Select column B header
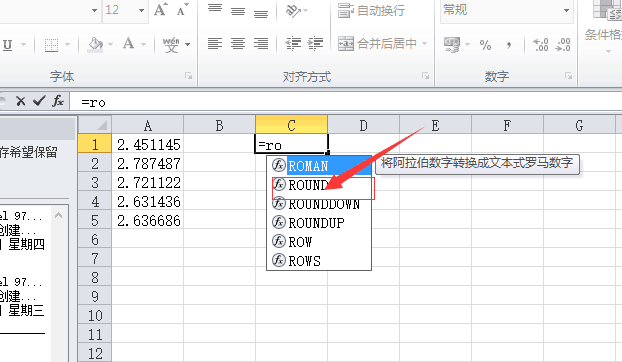Viewport: 622px width, 362px height. [219, 125]
